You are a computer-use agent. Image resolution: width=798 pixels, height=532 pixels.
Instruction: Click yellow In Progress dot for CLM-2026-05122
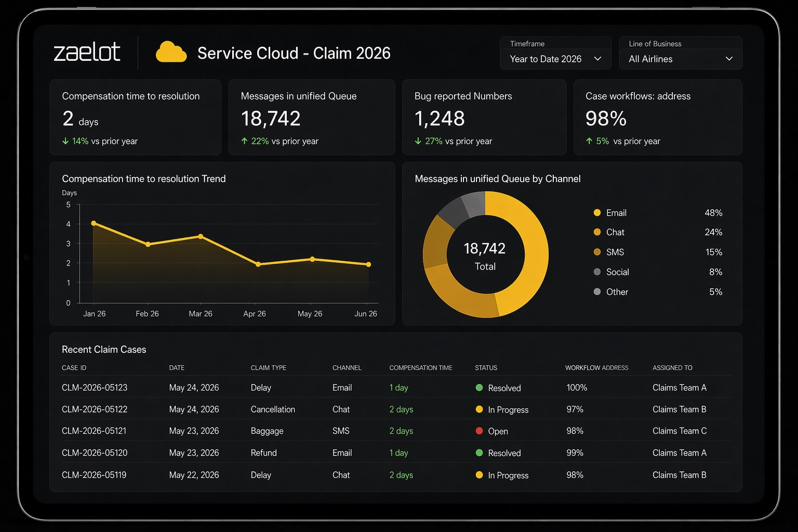[479, 409]
